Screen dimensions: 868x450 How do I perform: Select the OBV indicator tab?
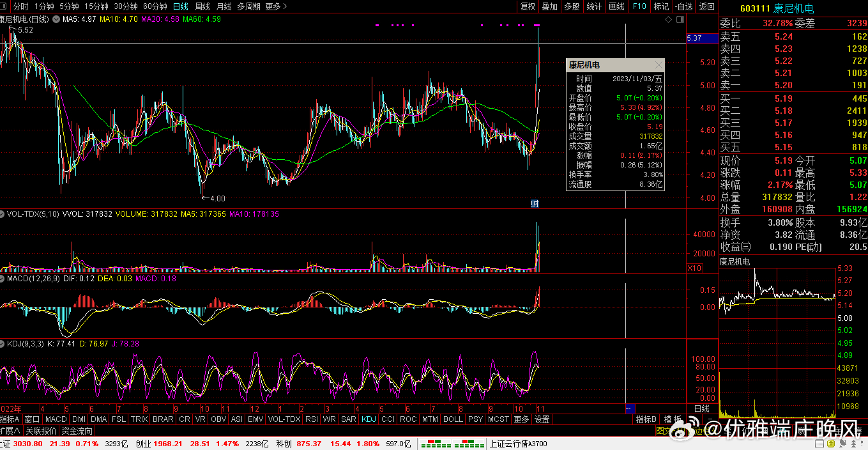(218, 419)
